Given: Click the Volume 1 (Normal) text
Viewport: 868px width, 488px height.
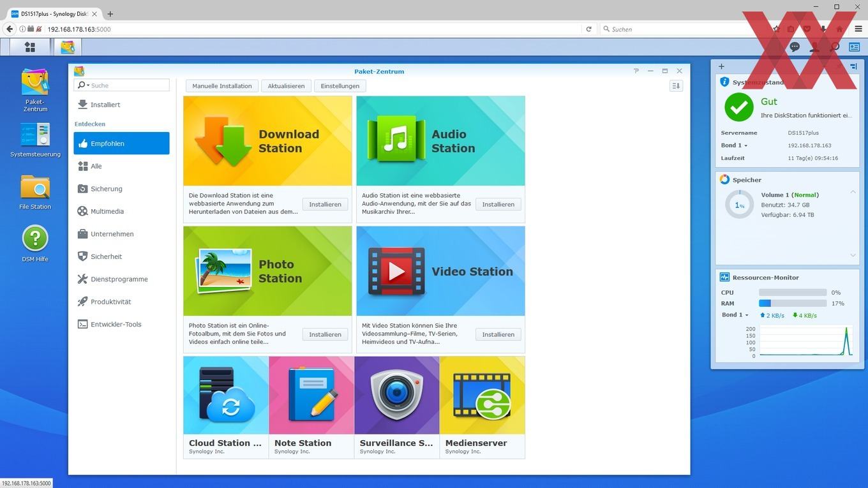Looking at the screenshot, I should 789,195.
